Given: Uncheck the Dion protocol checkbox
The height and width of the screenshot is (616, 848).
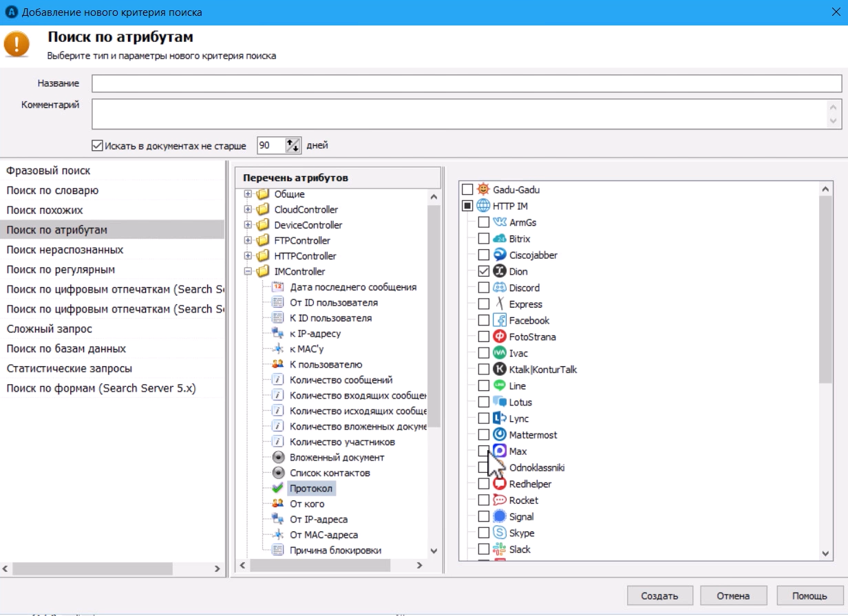Looking at the screenshot, I should pos(484,272).
